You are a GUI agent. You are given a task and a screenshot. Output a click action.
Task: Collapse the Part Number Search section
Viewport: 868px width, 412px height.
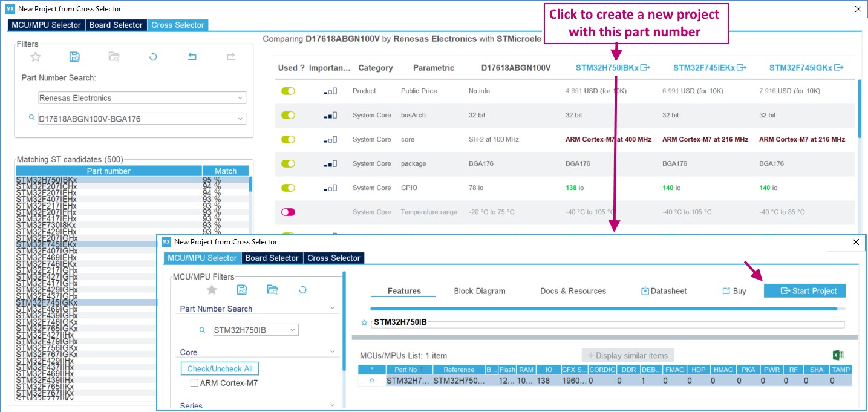[332, 309]
